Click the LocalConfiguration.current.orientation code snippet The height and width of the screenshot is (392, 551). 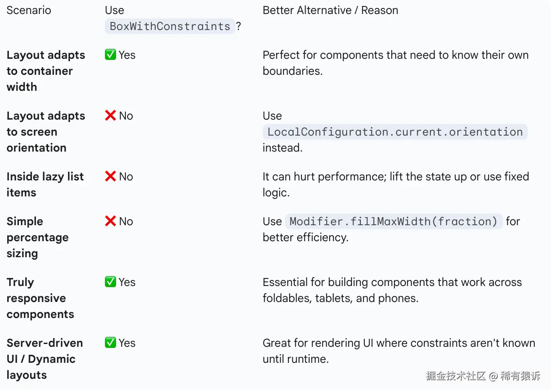(395, 132)
